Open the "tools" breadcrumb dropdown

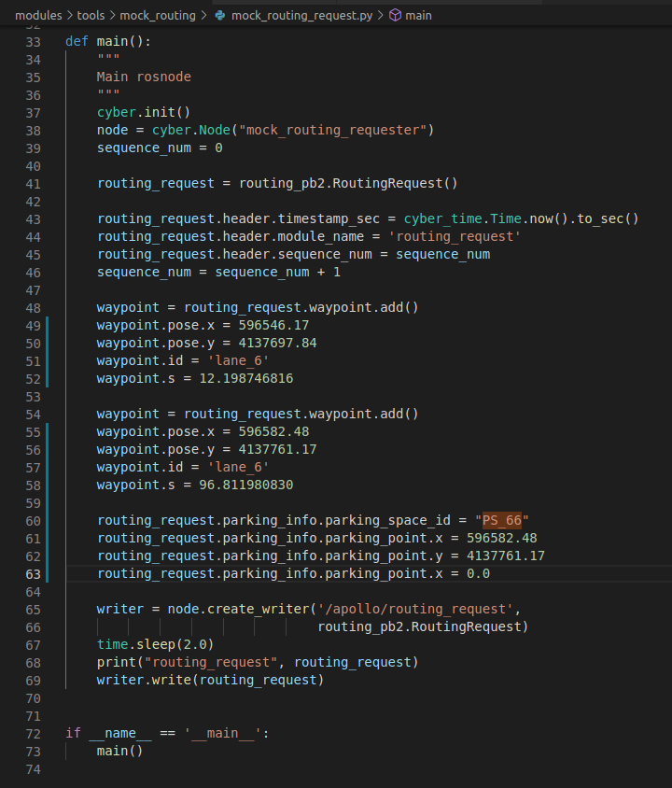coord(91,15)
